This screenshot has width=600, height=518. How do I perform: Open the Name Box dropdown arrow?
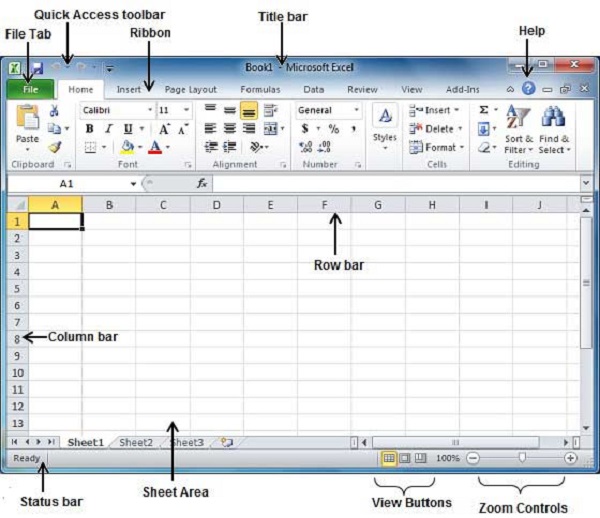click(x=133, y=184)
